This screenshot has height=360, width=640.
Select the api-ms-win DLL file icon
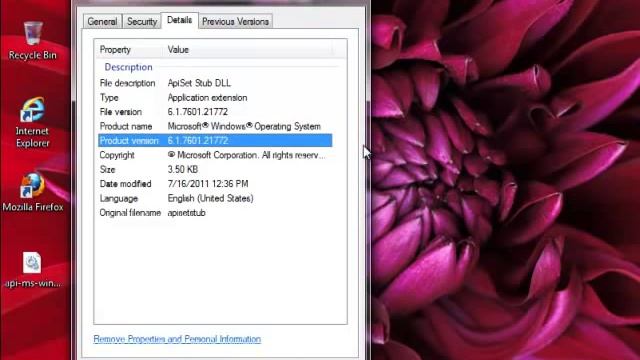click(33, 269)
